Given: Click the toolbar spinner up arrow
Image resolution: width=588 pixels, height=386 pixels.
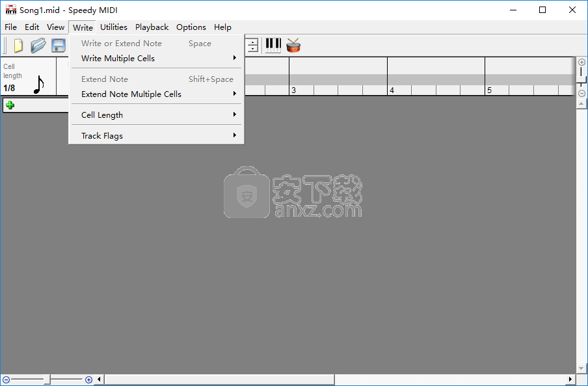Looking at the screenshot, I should (x=253, y=42).
